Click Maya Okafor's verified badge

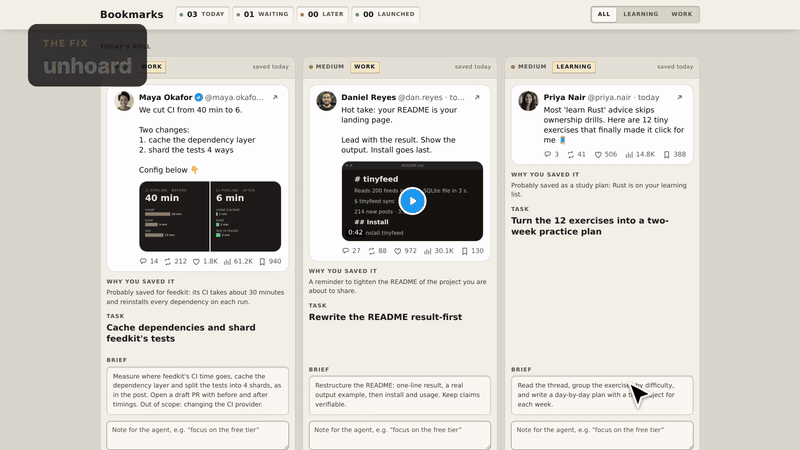tap(198, 97)
